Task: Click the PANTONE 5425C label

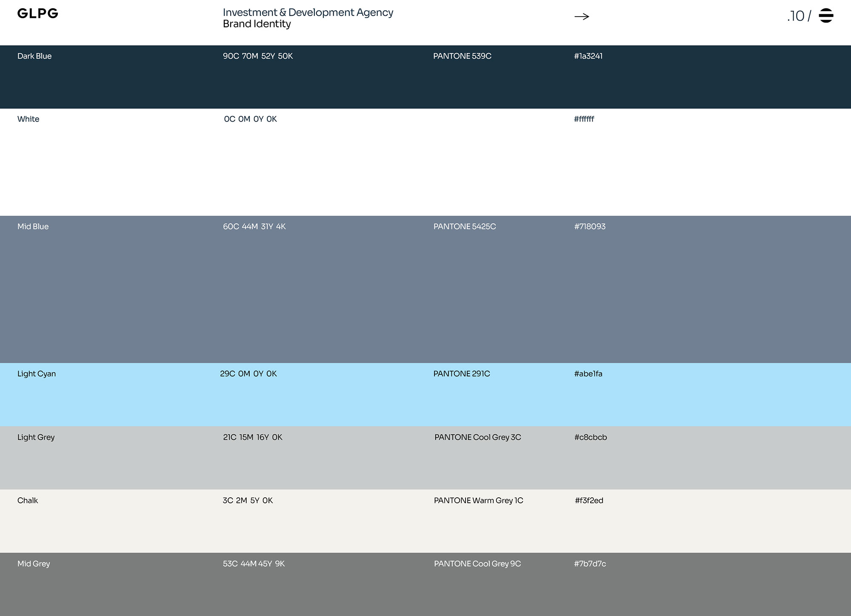Action: pyautogui.click(x=465, y=227)
